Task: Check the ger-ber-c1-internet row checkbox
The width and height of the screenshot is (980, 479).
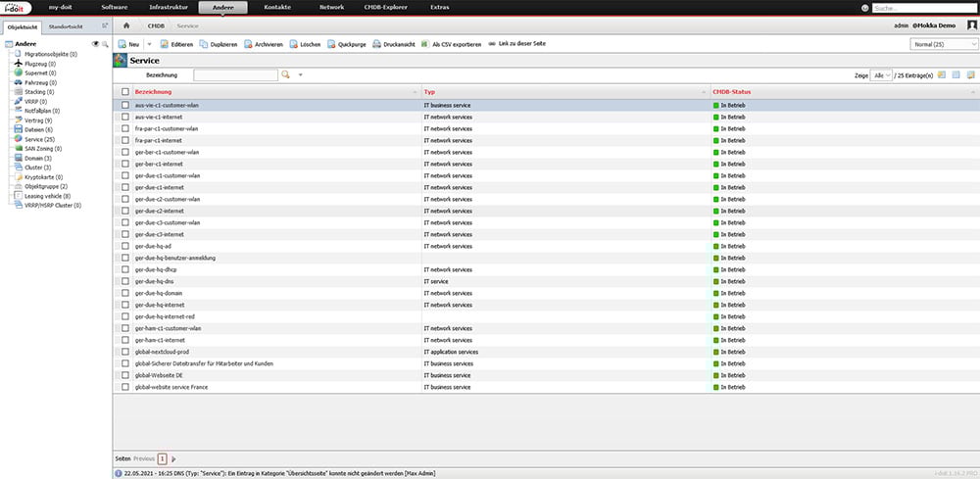Action: 125,164
